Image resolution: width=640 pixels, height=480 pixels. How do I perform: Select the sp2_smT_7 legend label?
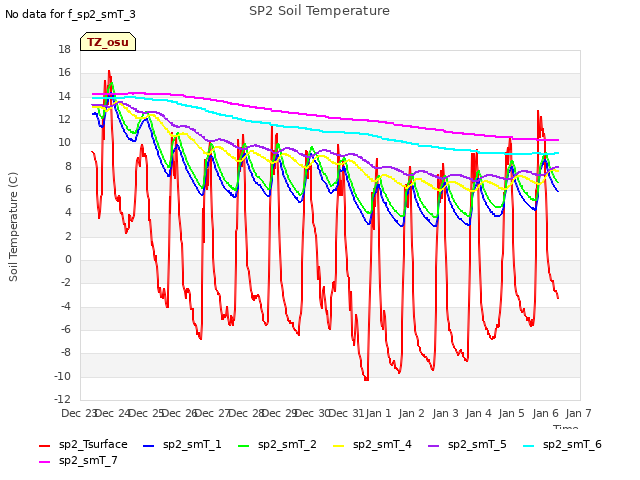tap(88, 460)
